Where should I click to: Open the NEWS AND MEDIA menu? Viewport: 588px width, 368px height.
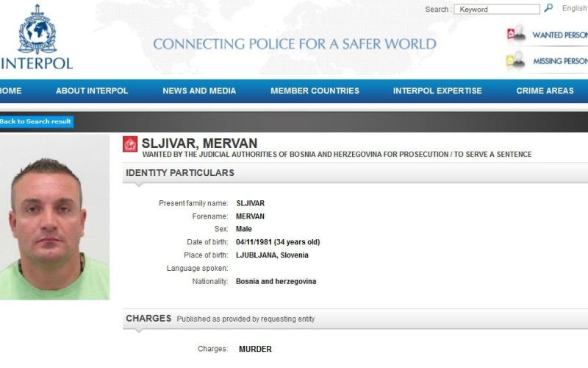[199, 91]
